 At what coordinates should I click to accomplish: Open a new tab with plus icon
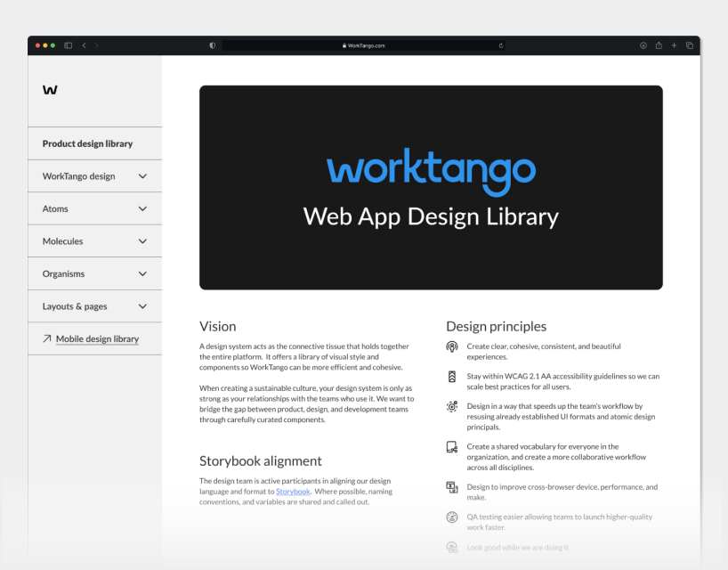[674, 45]
